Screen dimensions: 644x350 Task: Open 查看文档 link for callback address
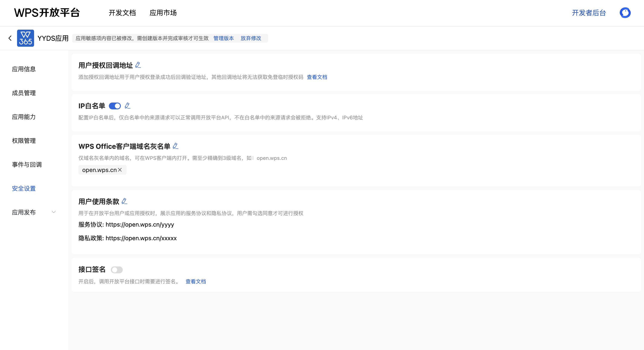tap(317, 77)
